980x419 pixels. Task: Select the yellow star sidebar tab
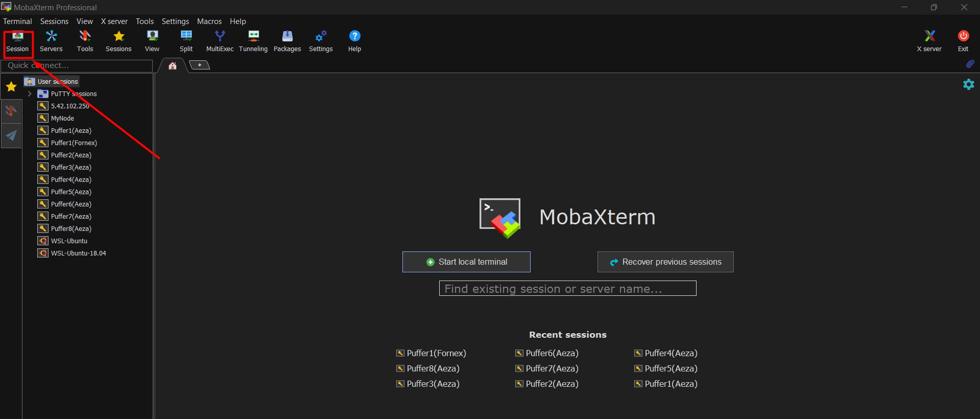pyautogui.click(x=11, y=87)
